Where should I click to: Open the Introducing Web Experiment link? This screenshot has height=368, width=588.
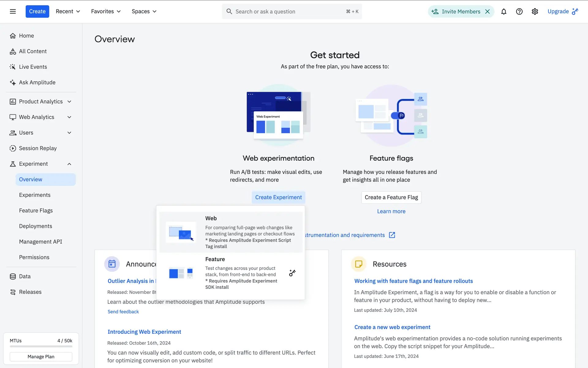click(144, 332)
